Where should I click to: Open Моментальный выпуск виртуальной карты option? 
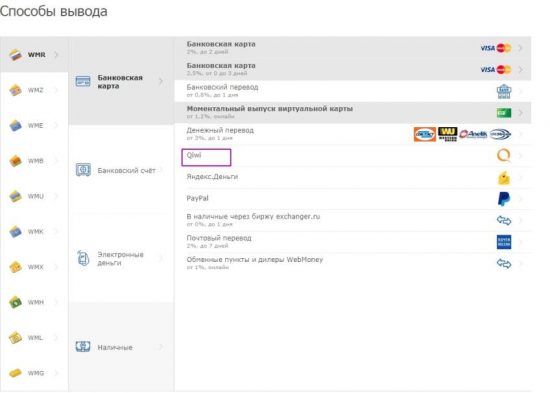(x=353, y=112)
